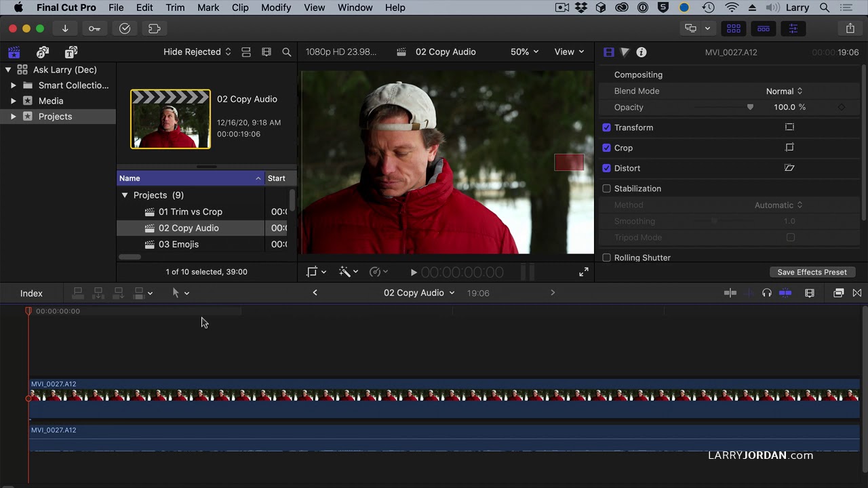Image resolution: width=868 pixels, height=488 pixels.
Task: Show Titles and Generators sidebar
Action: (x=71, y=52)
